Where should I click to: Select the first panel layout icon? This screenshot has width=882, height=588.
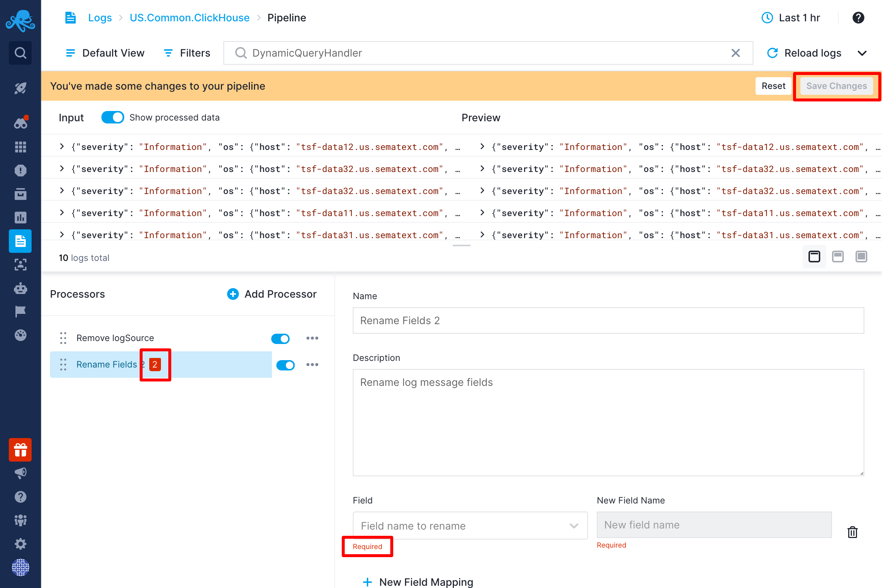814,257
